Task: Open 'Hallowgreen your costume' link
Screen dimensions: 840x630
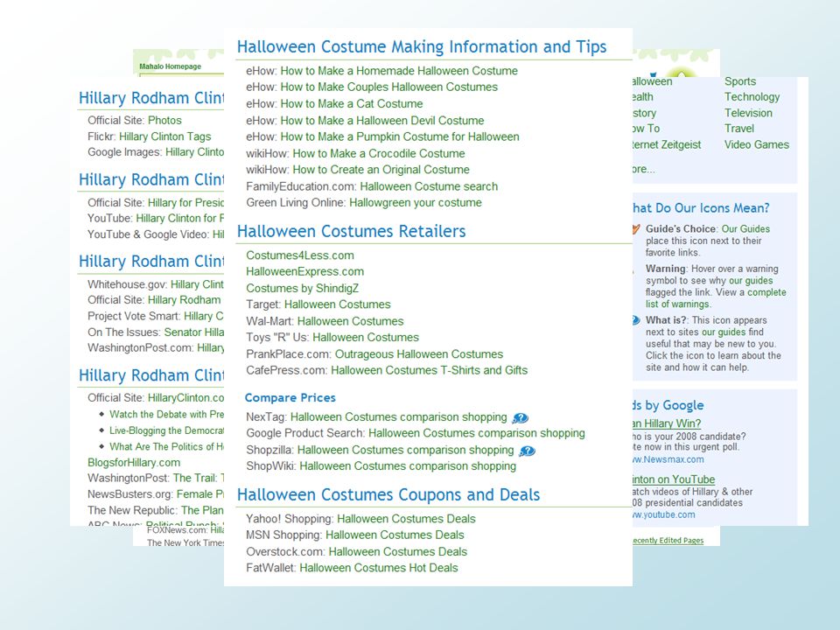Action: (415, 202)
